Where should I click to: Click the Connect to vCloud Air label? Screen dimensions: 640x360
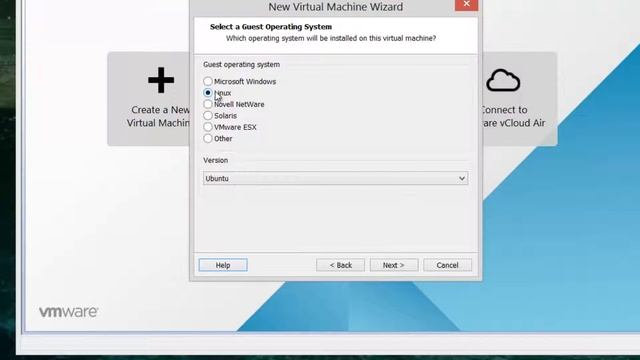click(x=513, y=116)
